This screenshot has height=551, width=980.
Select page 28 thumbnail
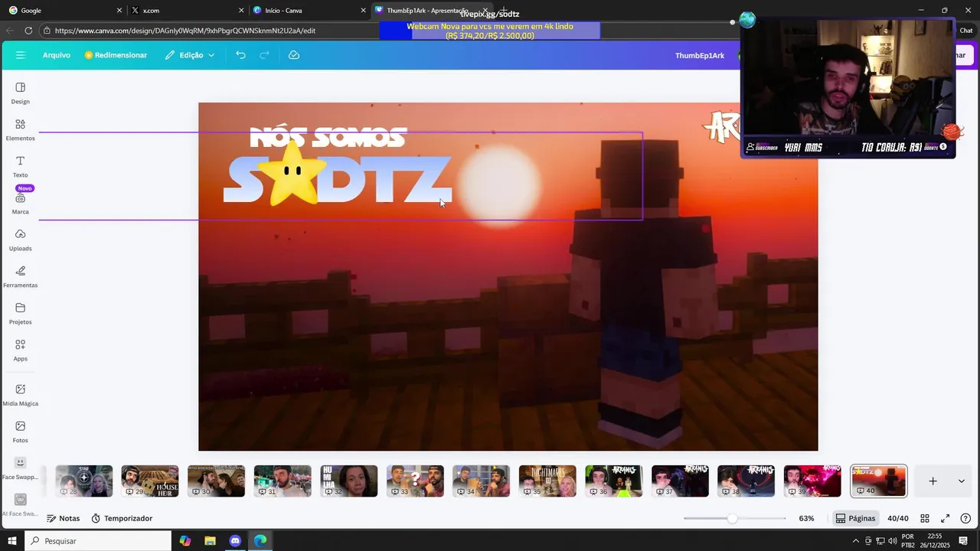coord(83,481)
